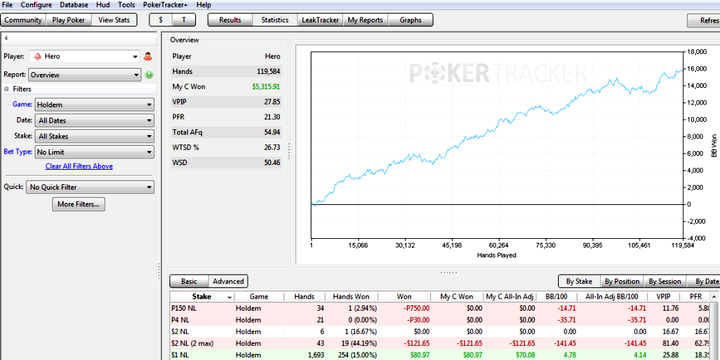Screen dimensions: 720x360
Task: Open the Graphs tab
Action: point(411,20)
